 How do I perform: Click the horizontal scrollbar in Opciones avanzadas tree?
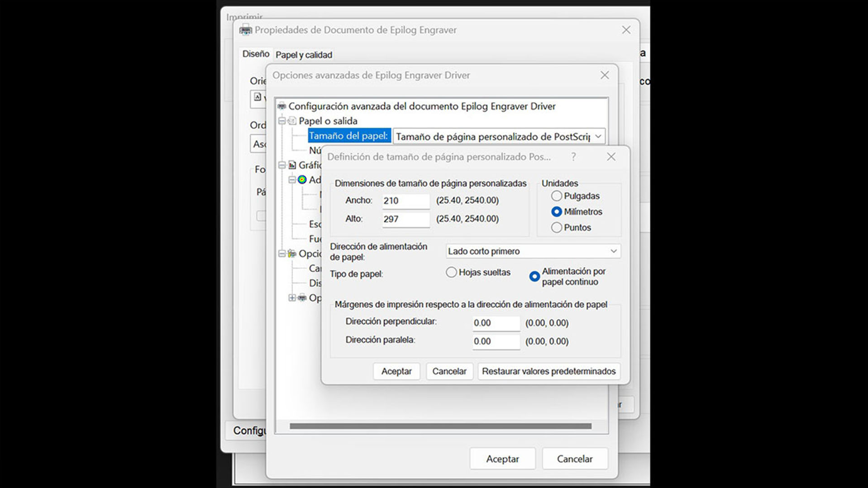440,426
